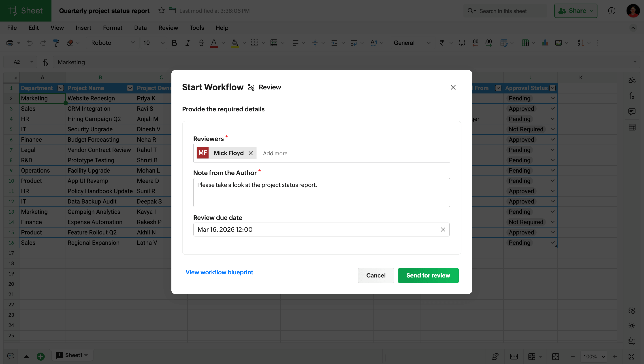Expand the font size dropdown
The image size is (644, 364).
(162, 43)
